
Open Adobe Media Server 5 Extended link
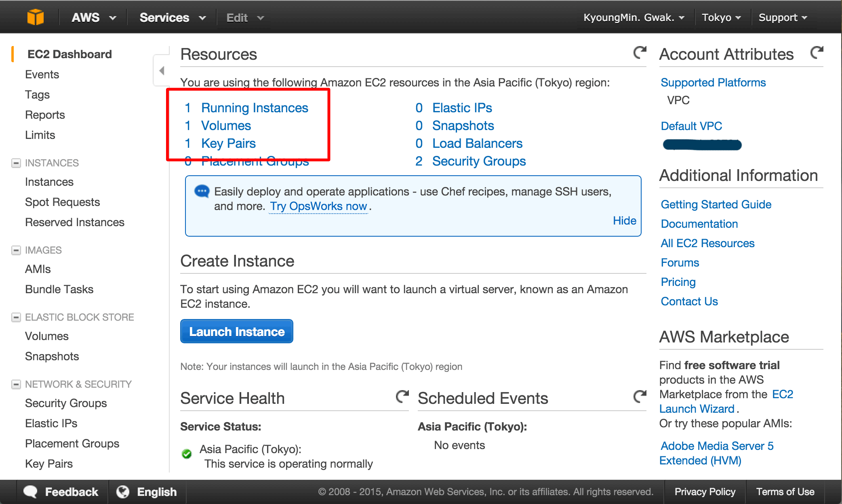pos(717,453)
